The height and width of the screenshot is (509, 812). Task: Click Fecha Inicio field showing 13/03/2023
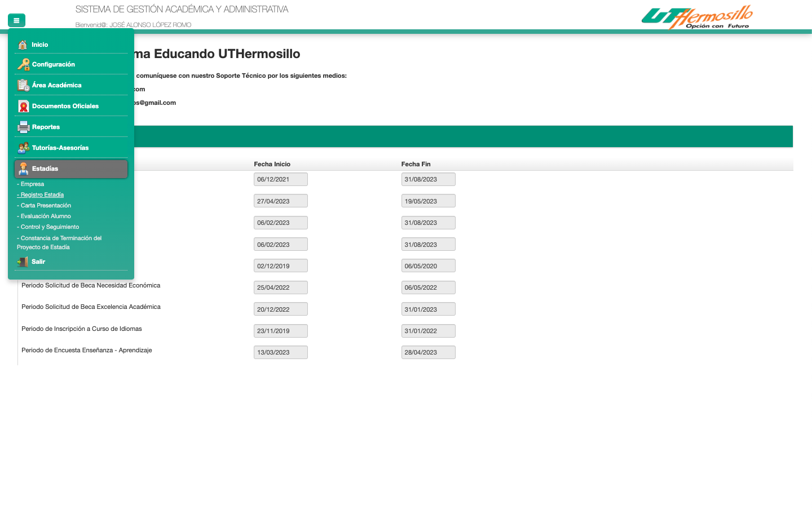280,352
